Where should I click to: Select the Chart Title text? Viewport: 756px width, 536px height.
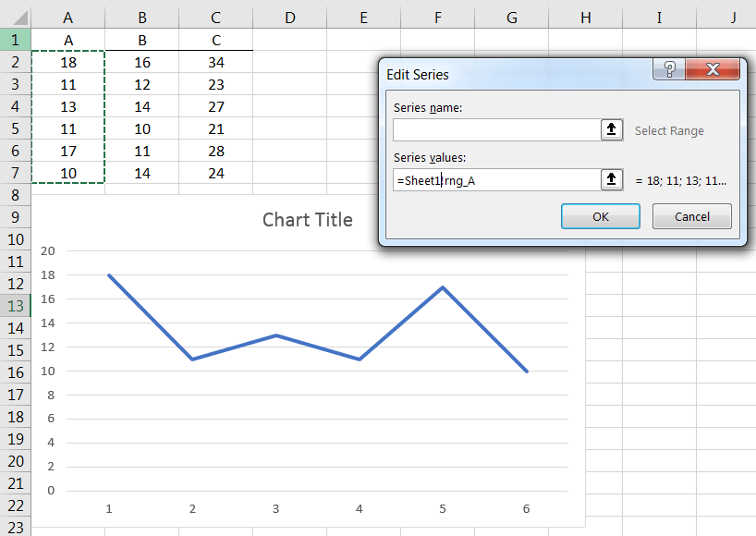pyautogui.click(x=308, y=220)
